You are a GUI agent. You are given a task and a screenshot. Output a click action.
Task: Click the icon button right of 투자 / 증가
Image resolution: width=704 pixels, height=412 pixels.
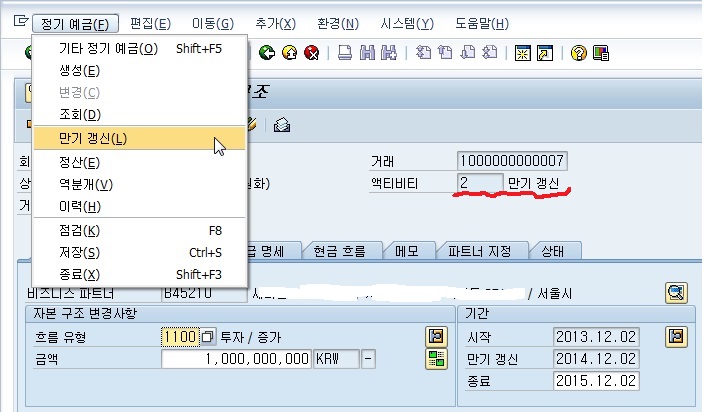435,336
